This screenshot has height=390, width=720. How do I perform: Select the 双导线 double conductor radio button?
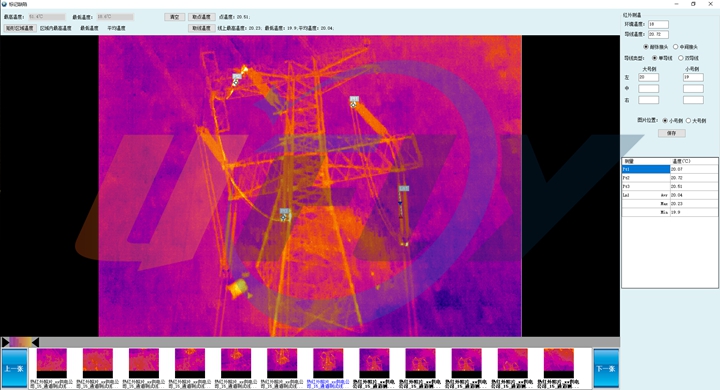coord(681,58)
